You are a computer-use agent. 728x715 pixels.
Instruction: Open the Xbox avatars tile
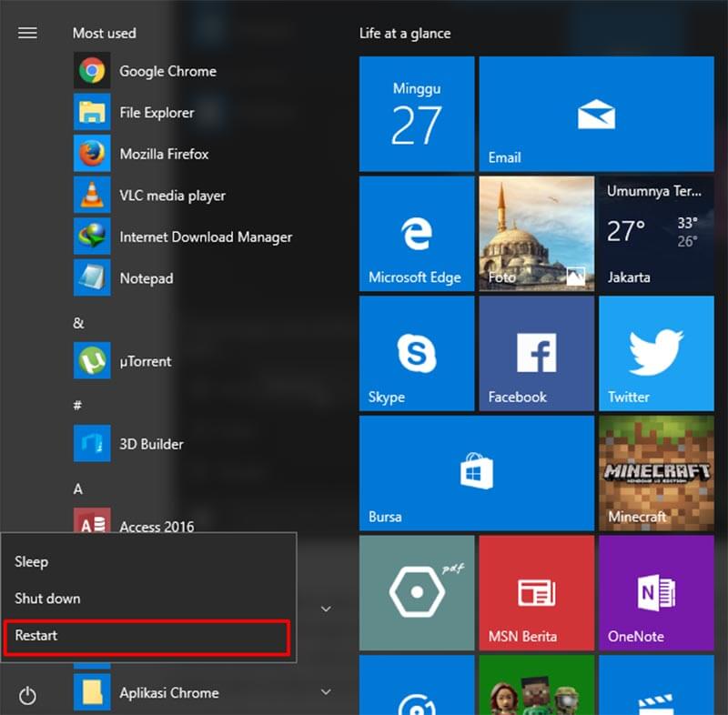[536, 685]
